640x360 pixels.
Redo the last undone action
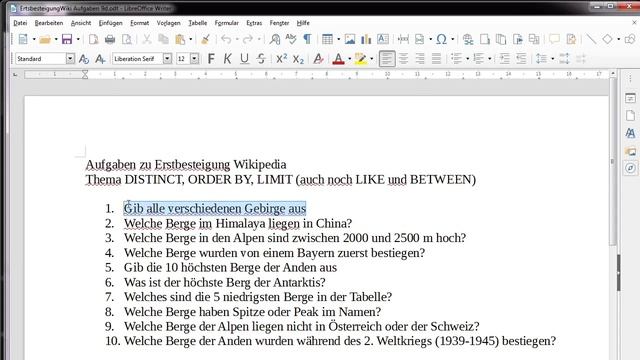[x=248, y=39]
